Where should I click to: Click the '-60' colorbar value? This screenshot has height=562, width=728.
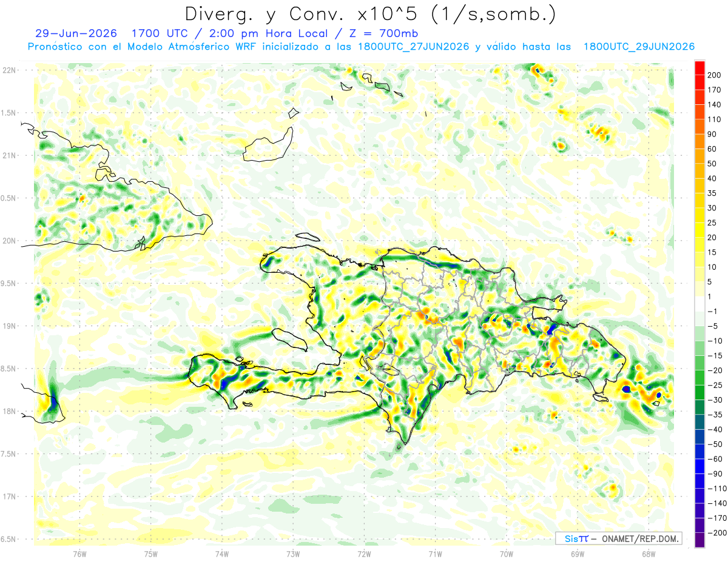[x=715, y=460]
